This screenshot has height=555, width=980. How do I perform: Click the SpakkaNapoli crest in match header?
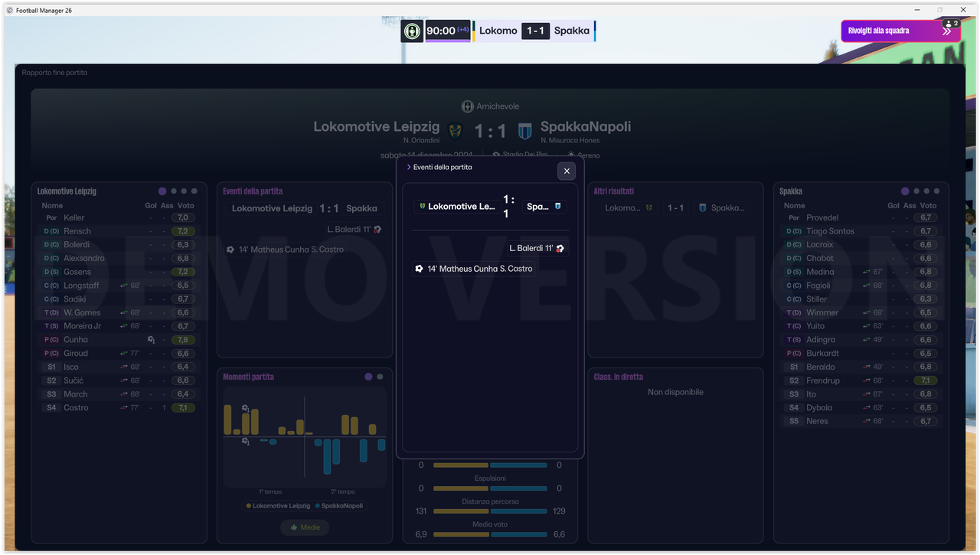524,131
